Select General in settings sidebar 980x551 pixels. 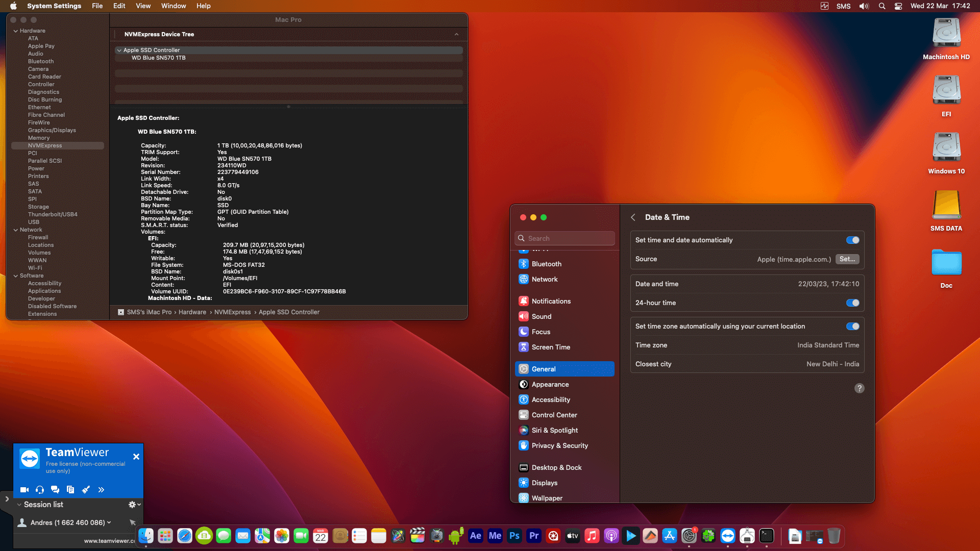565,369
